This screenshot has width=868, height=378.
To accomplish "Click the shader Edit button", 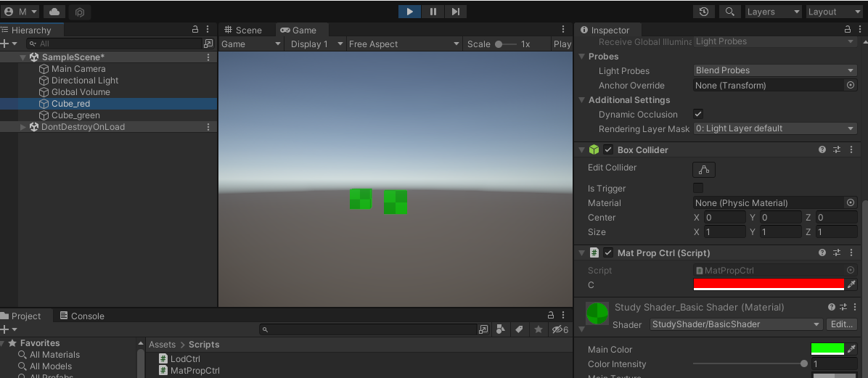I will click(842, 324).
